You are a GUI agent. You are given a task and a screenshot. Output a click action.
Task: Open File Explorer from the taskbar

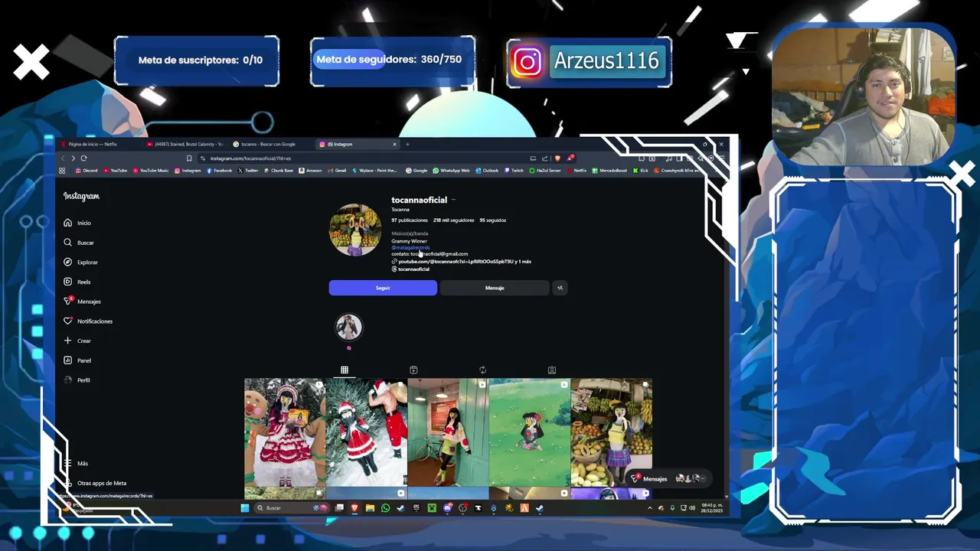coord(370,508)
